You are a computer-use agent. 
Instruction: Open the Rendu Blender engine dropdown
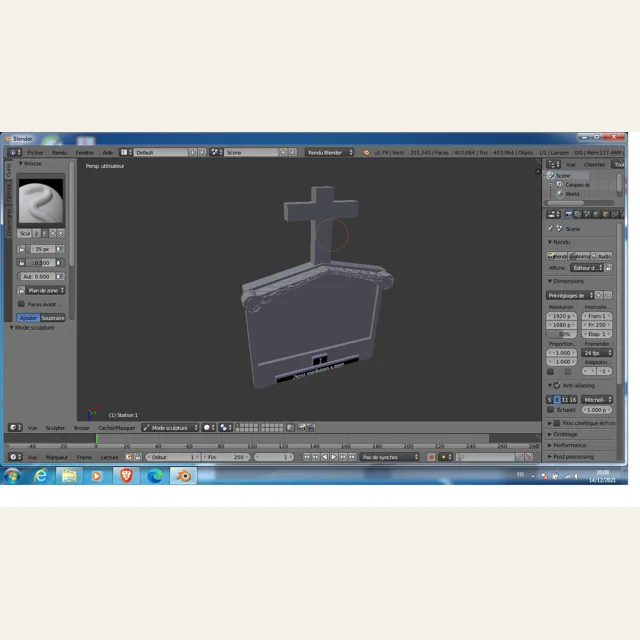pyautogui.click(x=329, y=152)
